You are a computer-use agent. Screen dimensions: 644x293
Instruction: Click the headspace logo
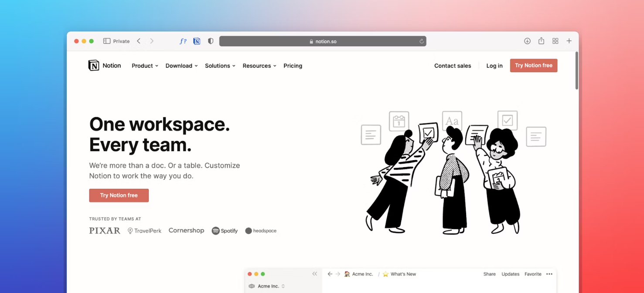[261, 231]
